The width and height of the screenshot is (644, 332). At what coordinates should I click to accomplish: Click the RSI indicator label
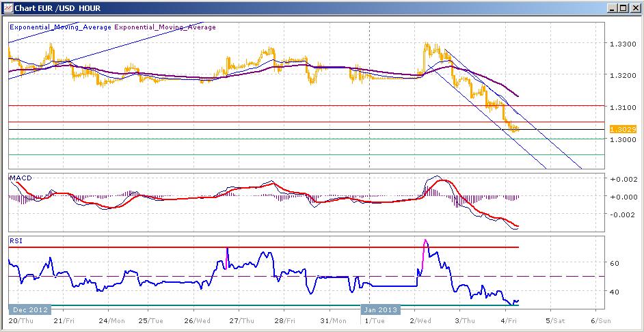click(16, 240)
